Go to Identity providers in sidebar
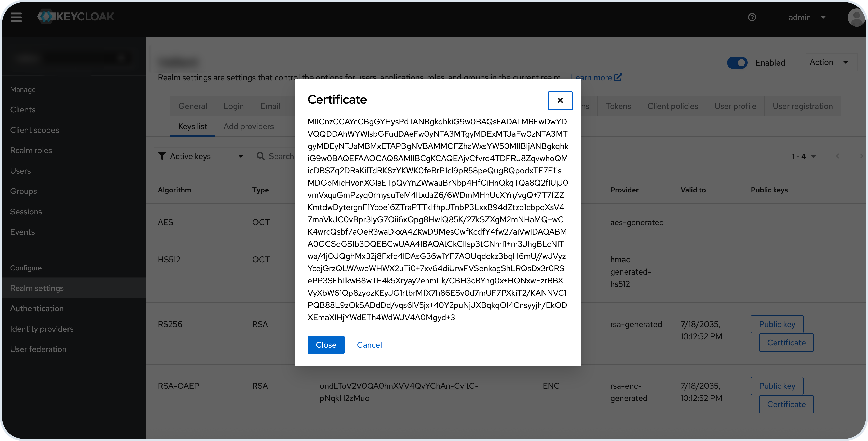868x441 pixels. coord(42,329)
